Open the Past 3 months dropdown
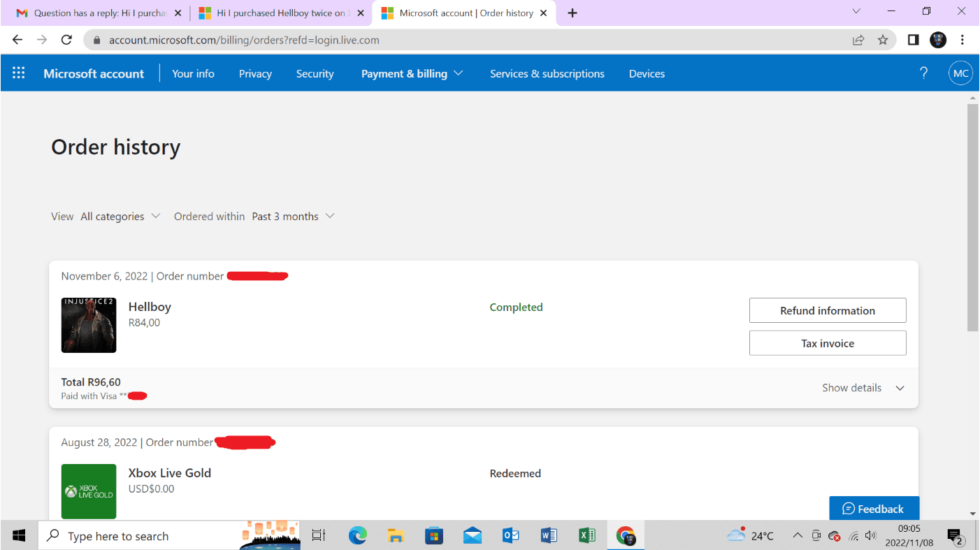This screenshot has height=550, width=980. coord(294,217)
